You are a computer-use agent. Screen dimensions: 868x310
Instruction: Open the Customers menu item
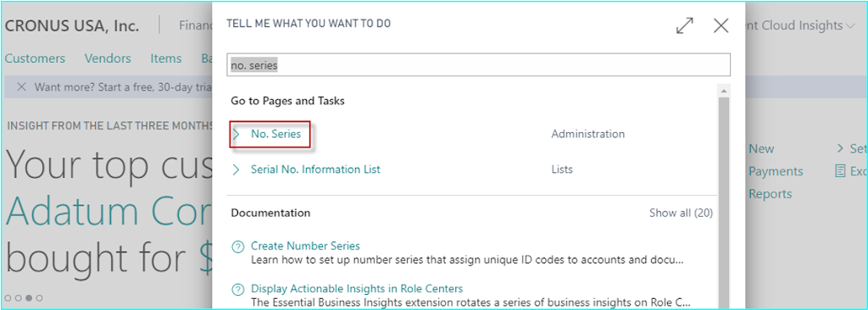[35, 58]
